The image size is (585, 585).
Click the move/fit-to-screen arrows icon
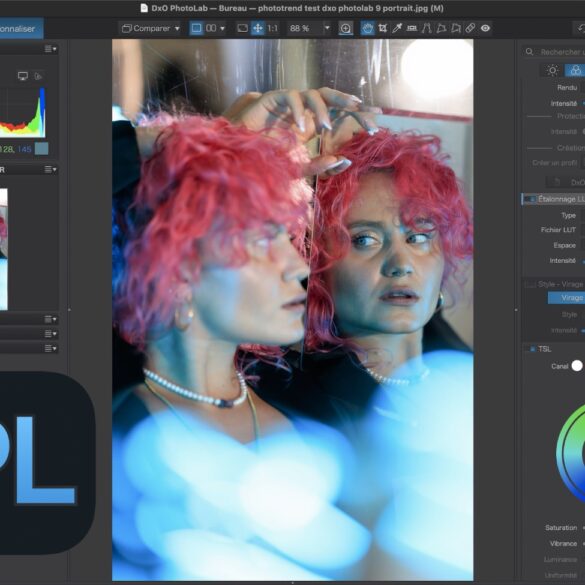pos(257,28)
